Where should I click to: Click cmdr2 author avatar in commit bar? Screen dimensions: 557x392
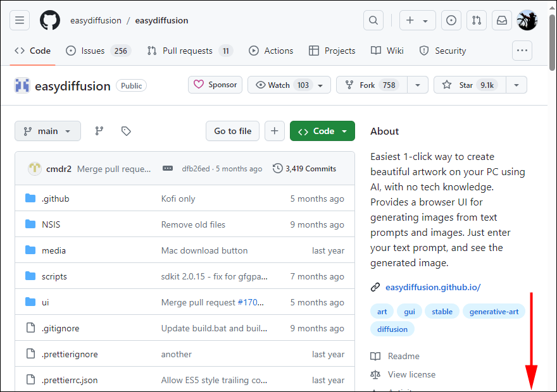pos(34,168)
